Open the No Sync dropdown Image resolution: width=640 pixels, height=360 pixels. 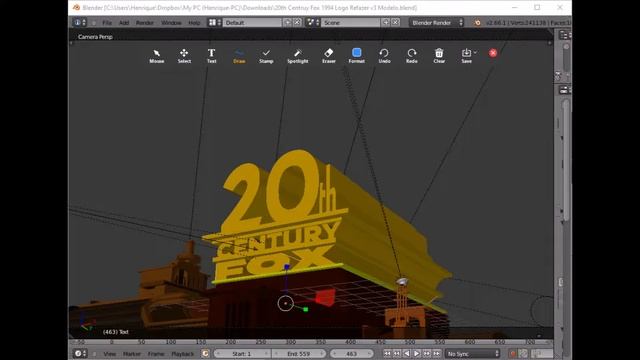click(x=473, y=353)
